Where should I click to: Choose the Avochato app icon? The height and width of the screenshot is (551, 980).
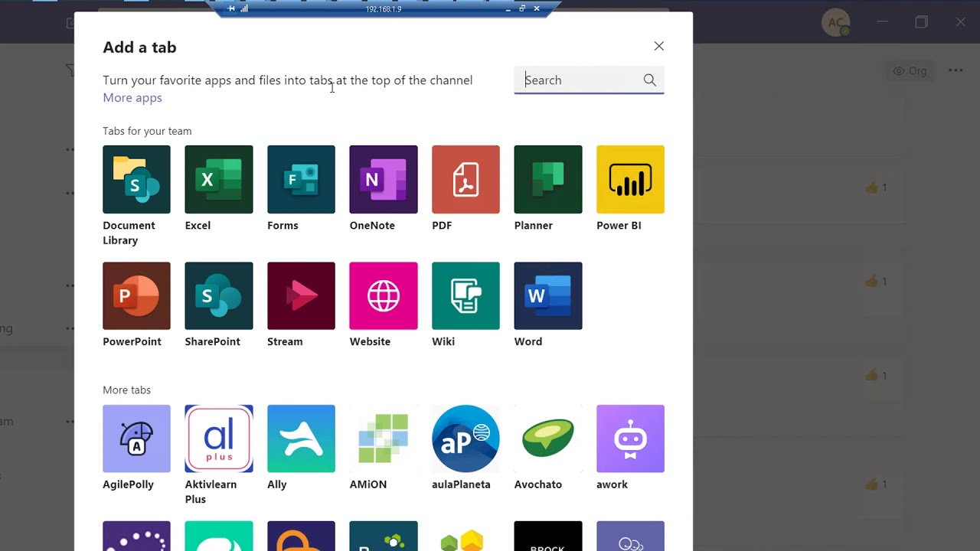(x=547, y=439)
